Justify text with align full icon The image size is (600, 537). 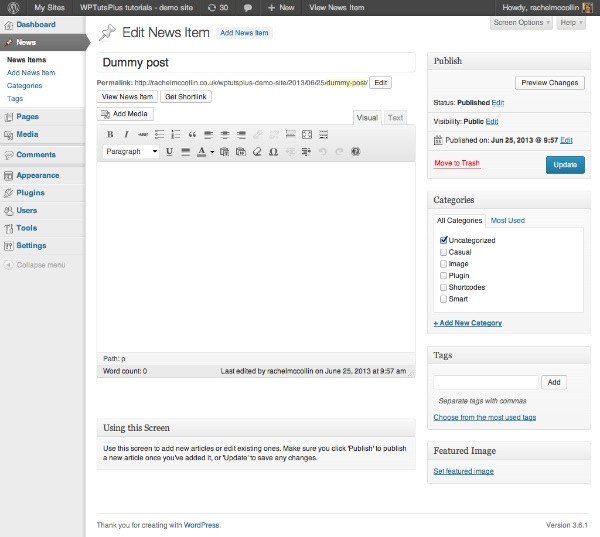tap(186, 152)
